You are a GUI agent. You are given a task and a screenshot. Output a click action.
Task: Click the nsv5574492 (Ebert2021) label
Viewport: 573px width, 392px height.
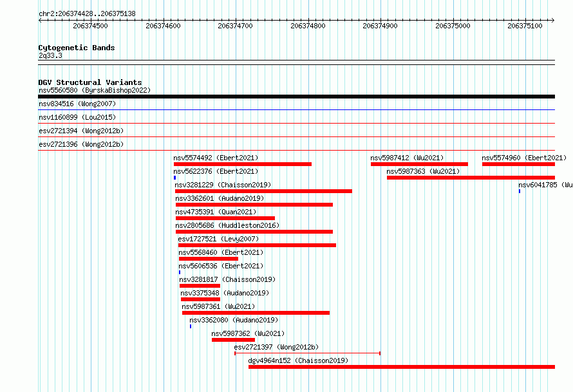[216, 158]
